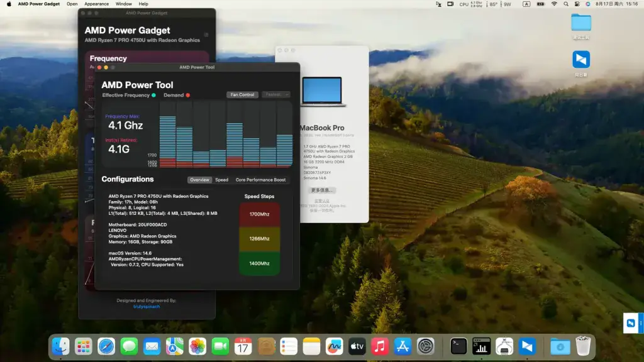Launch Terminal from the dock
The width and height of the screenshot is (644, 362).
tap(458, 346)
